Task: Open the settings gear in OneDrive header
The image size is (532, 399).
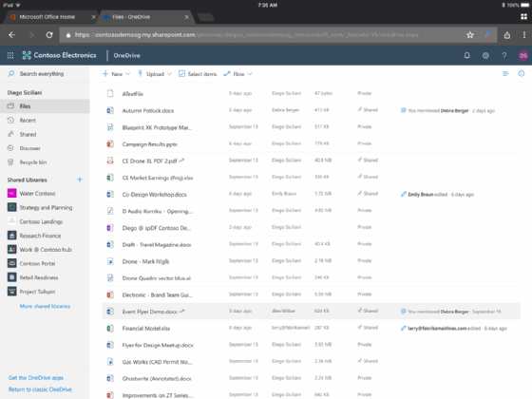Action: (485, 55)
